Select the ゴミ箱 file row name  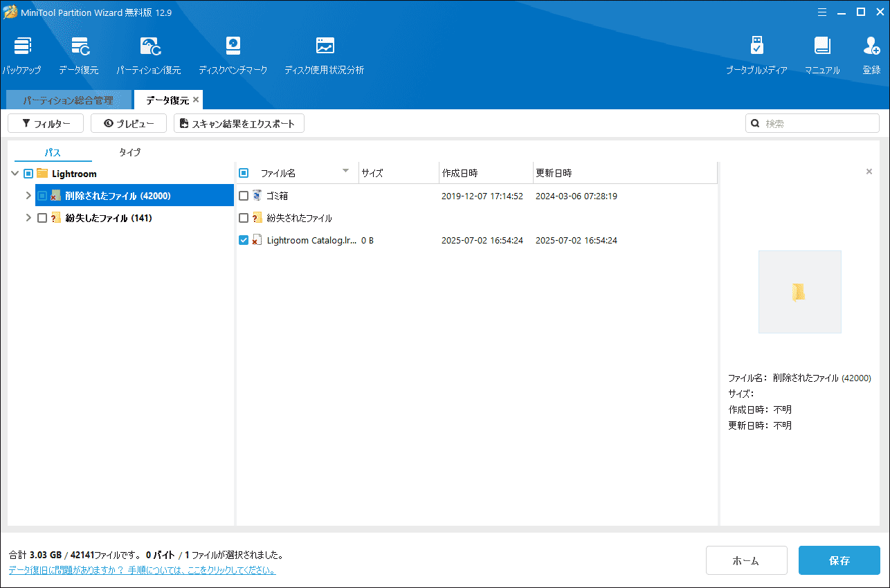pyautogui.click(x=277, y=196)
